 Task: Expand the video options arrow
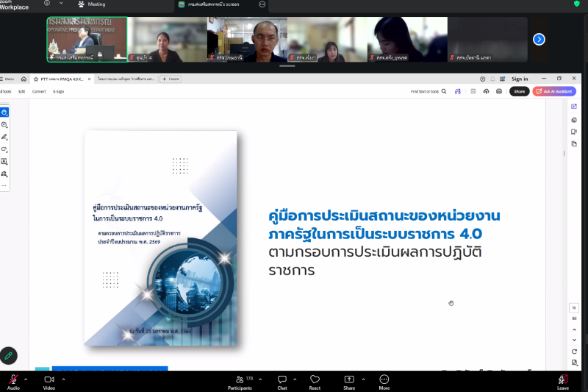pyautogui.click(x=62, y=379)
